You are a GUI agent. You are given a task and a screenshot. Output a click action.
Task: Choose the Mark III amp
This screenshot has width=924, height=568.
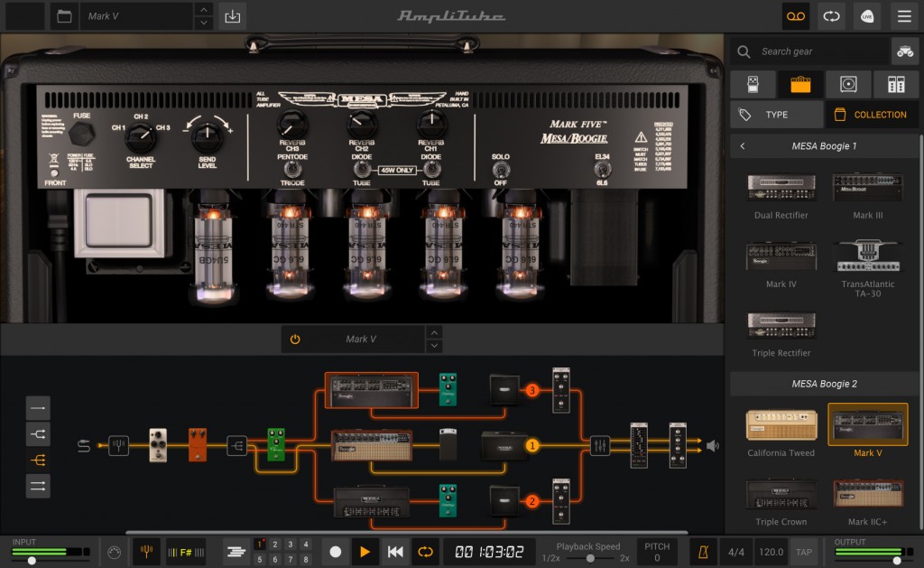click(867, 196)
